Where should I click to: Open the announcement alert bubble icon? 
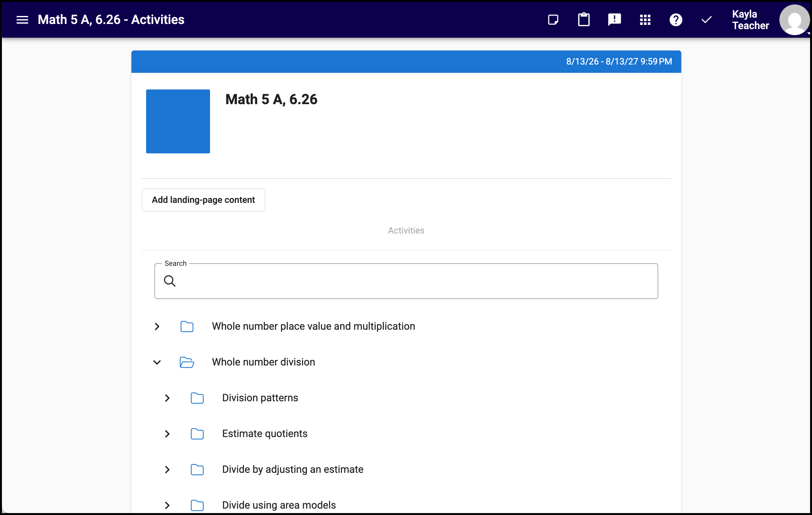click(614, 20)
